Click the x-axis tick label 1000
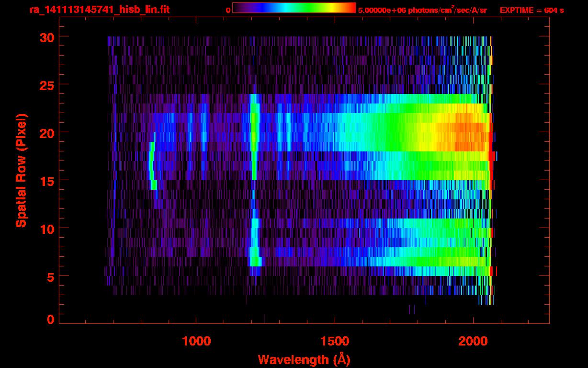Viewport: 588px width, 368px height. coord(196,341)
